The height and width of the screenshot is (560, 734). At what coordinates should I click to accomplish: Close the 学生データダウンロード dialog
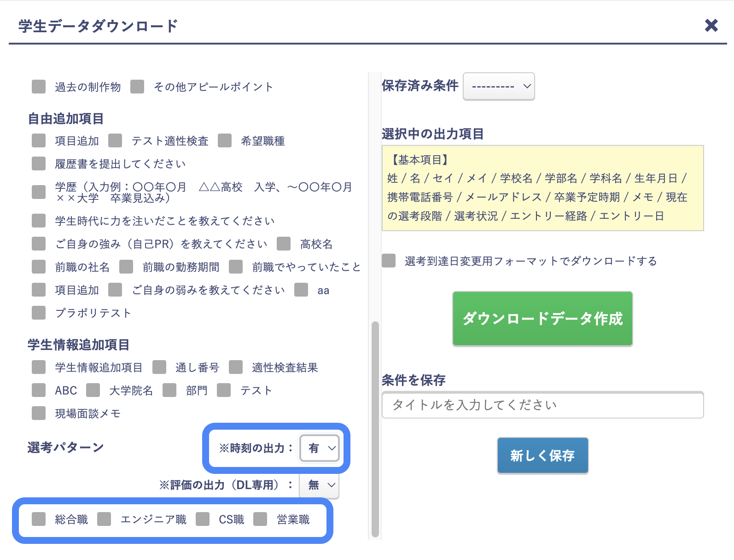[x=711, y=25]
